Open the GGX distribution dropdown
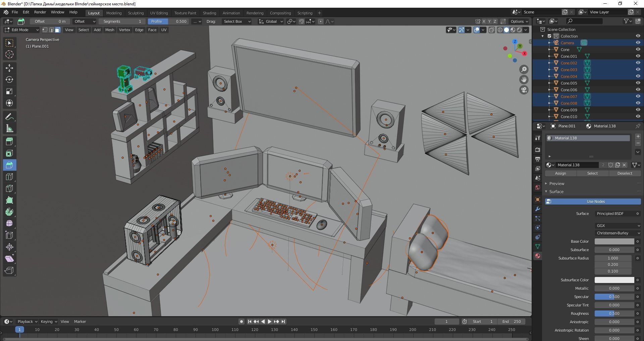644x341 pixels. [618, 226]
